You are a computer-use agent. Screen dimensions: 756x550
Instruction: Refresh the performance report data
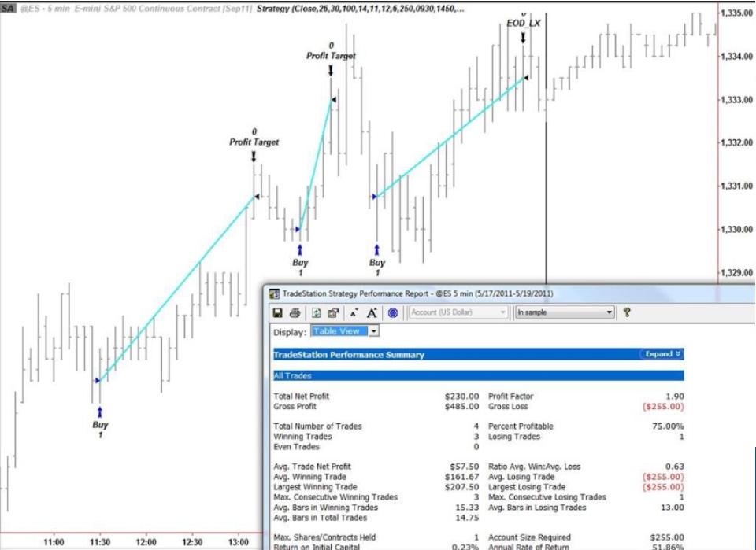(x=315, y=311)
